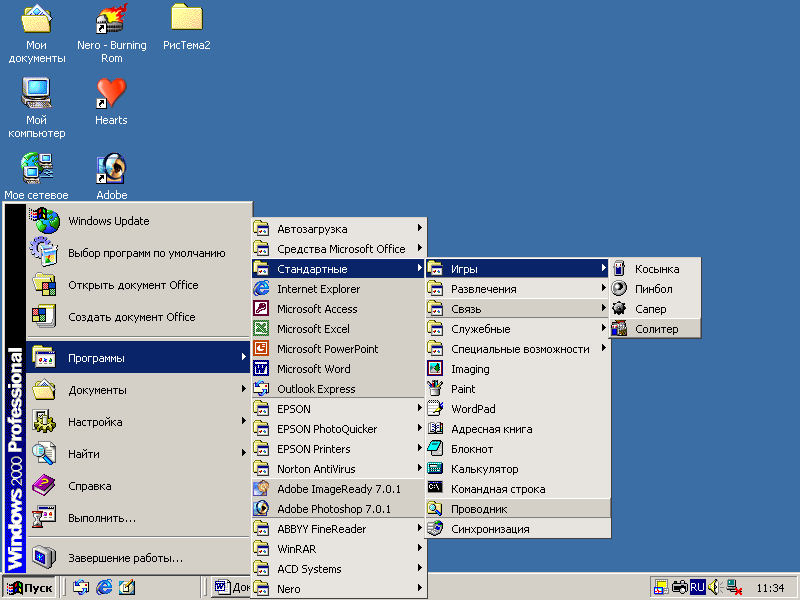Start the Сапер game
Viewport: 800px width, 600px height.
point(655,309)
